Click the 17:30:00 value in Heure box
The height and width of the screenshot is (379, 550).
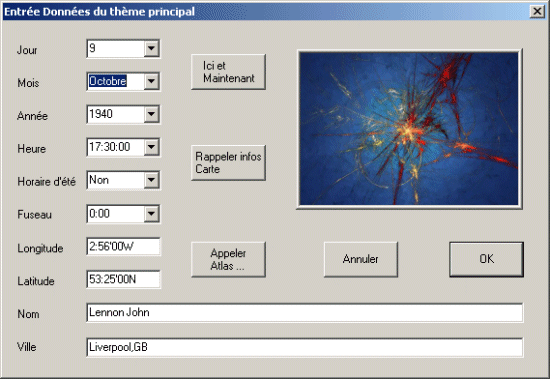click(109, 147)
